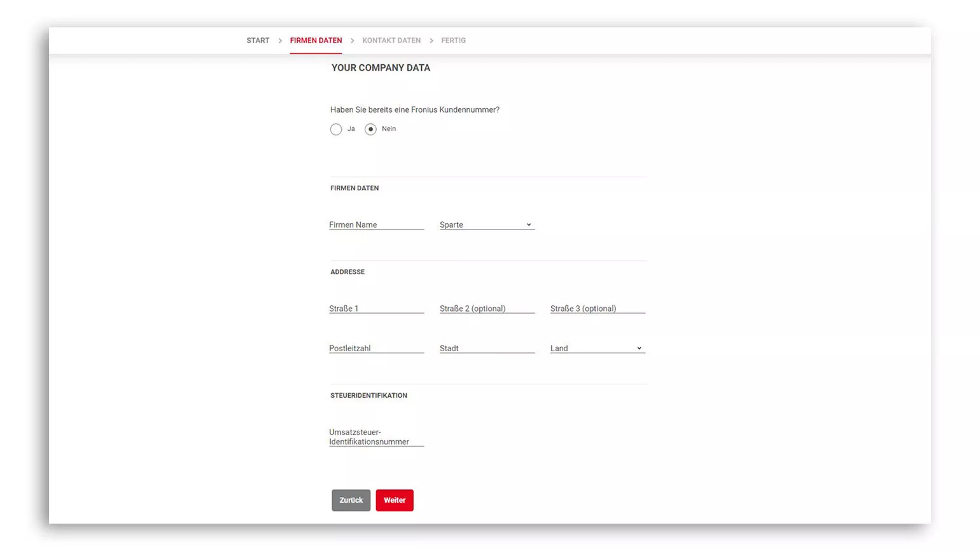
Task: Select the Nein radio button
Action: tap(370, 129)
